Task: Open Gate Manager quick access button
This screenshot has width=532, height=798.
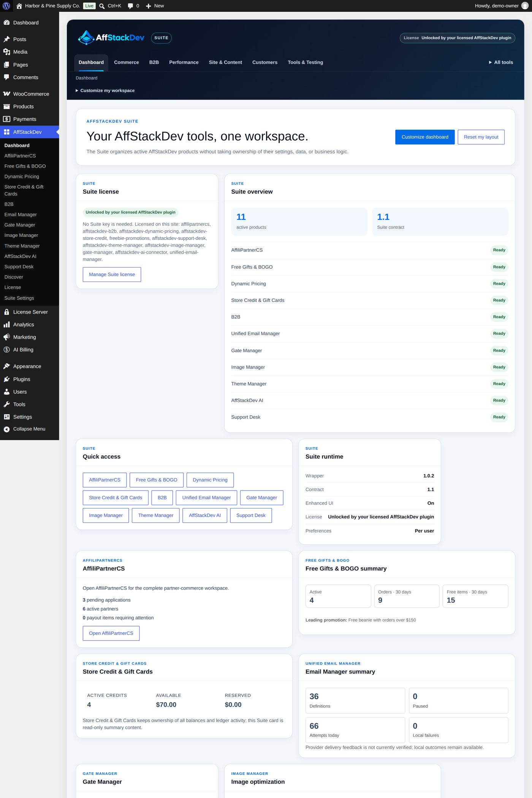Action: coord(262,497)
